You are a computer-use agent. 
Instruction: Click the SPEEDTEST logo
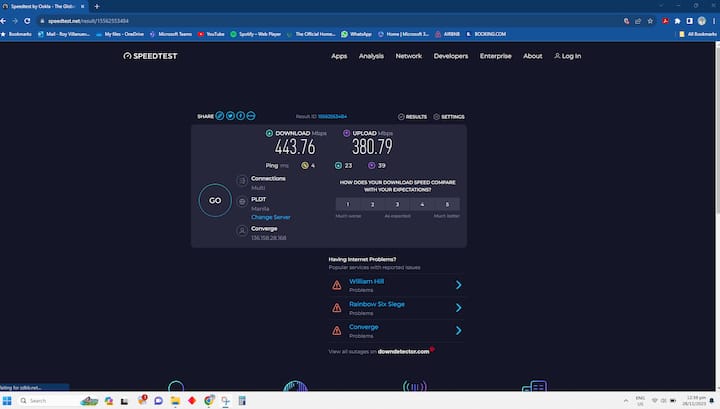tap(150, 56)
